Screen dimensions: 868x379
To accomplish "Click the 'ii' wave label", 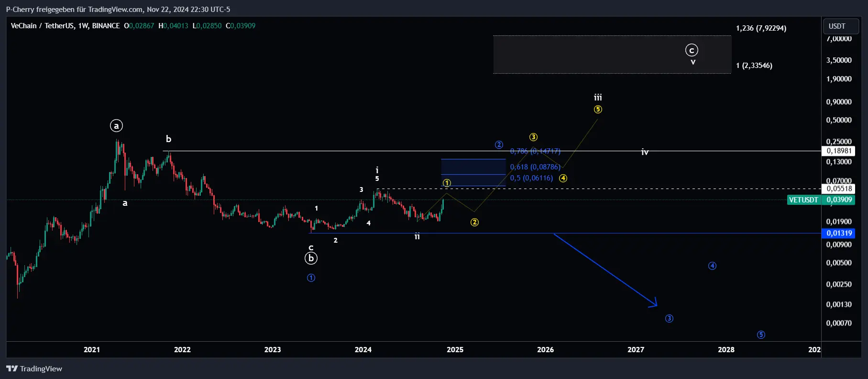I will pos(417,236).
